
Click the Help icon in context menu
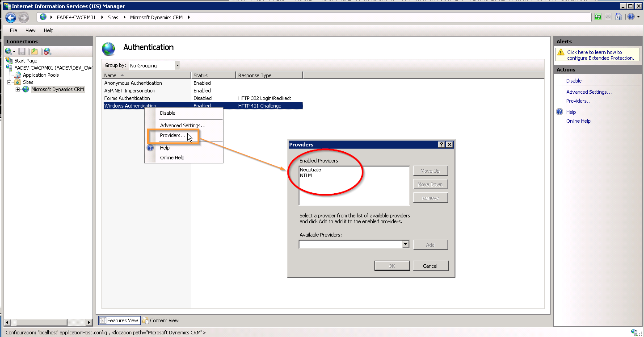150,148
